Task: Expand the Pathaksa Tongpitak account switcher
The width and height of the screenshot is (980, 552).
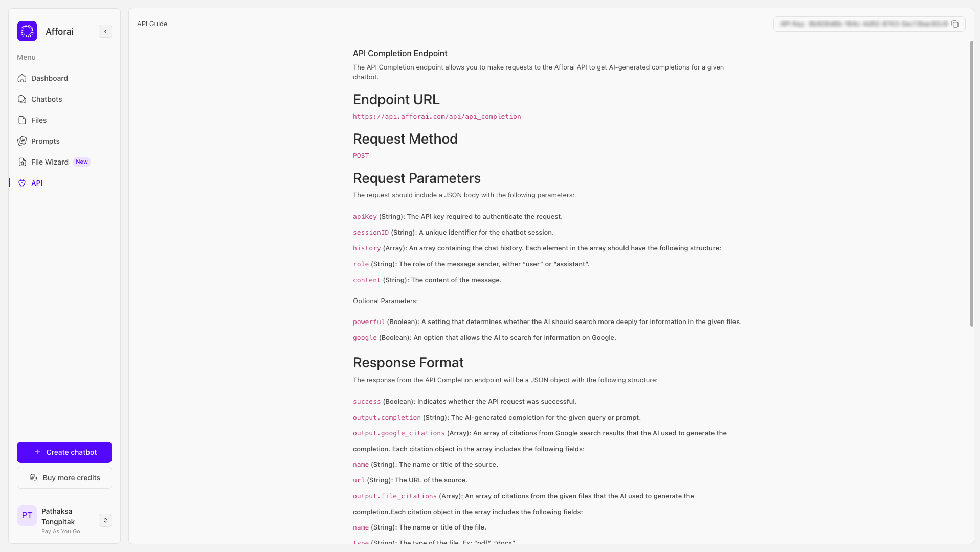Action: (x=105, y=520)
